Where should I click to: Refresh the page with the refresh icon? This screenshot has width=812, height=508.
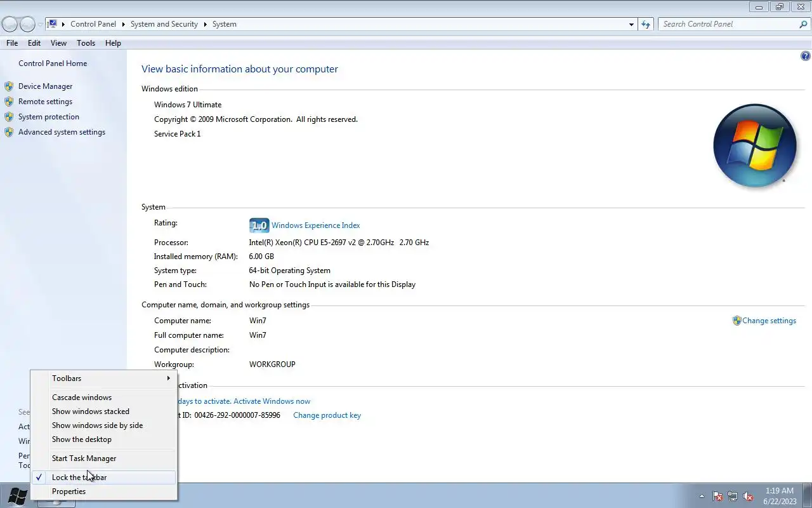(x=646, y=24)
